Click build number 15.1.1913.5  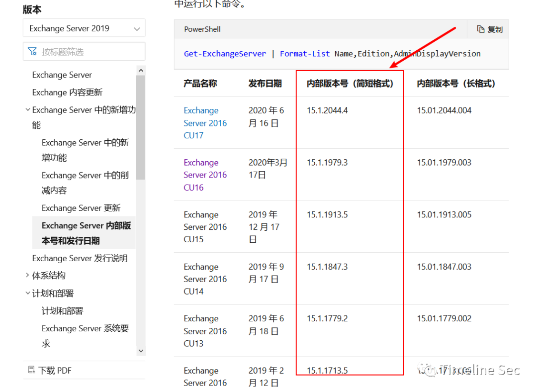pyautogui.click(x=327, y=214)
